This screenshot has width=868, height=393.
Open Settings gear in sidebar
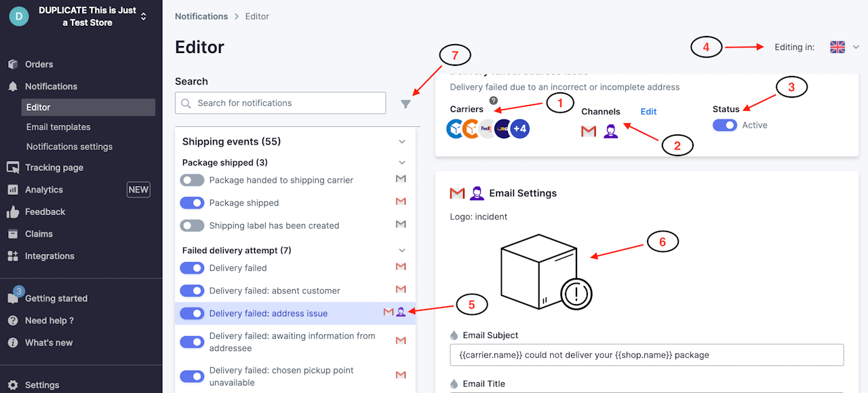pos(42,385)
